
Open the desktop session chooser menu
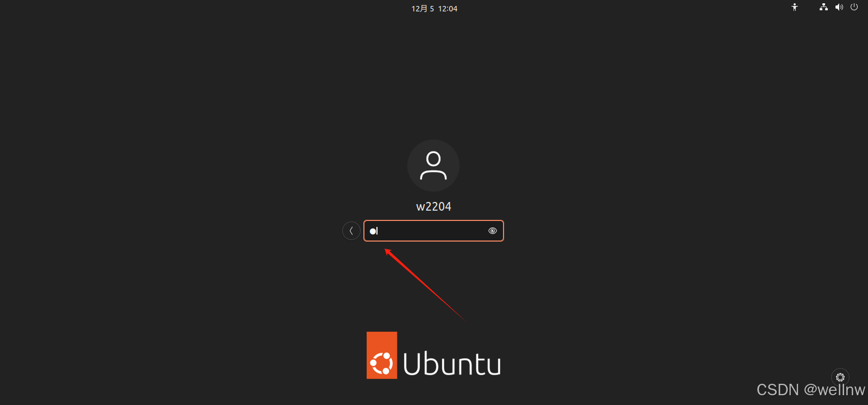(x=840, y=377)
